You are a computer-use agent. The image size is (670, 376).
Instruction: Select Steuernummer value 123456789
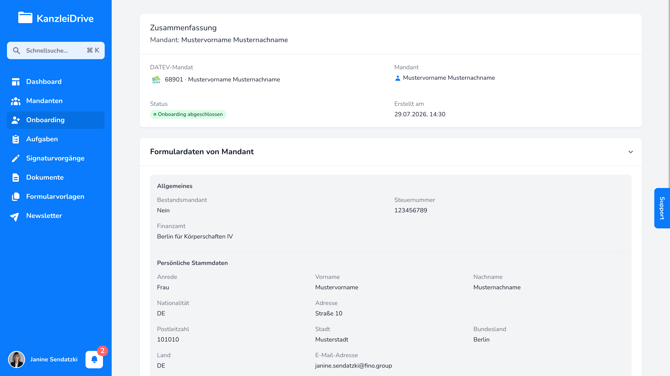(411, 211)
